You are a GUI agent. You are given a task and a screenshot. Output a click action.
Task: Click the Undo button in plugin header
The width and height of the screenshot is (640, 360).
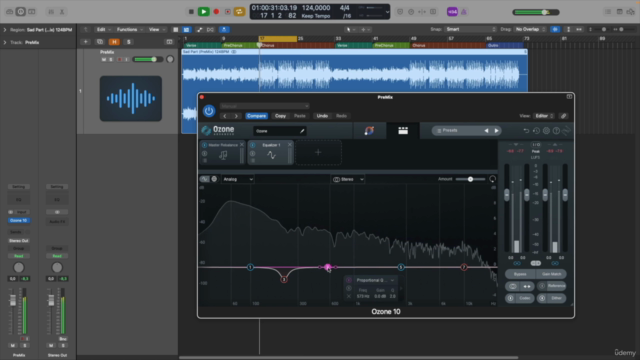coord(322,116)
